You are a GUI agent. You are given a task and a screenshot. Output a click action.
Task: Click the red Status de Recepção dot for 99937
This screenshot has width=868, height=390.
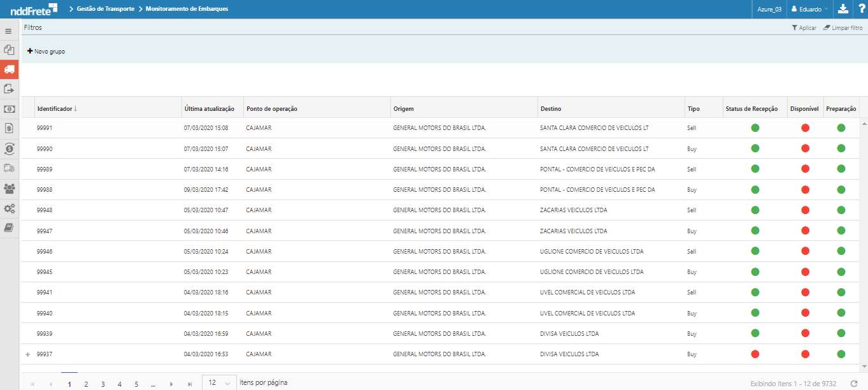[755, 354]
